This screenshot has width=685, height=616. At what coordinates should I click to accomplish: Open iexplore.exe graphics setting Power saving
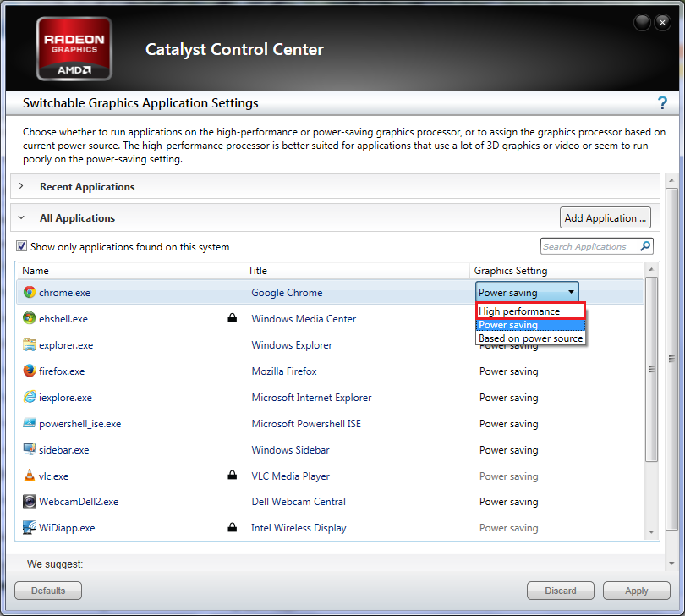click(x=508, y=398)
